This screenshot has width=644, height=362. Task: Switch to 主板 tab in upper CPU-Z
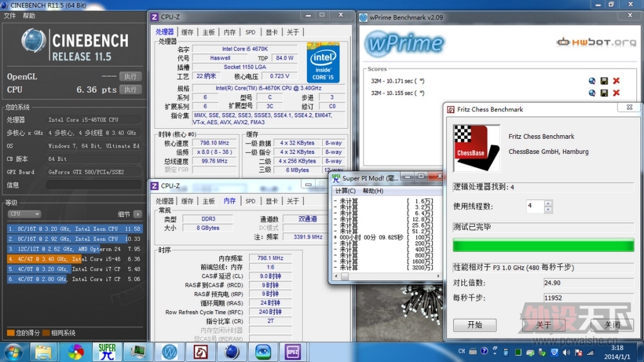click(x=209, y=32)
